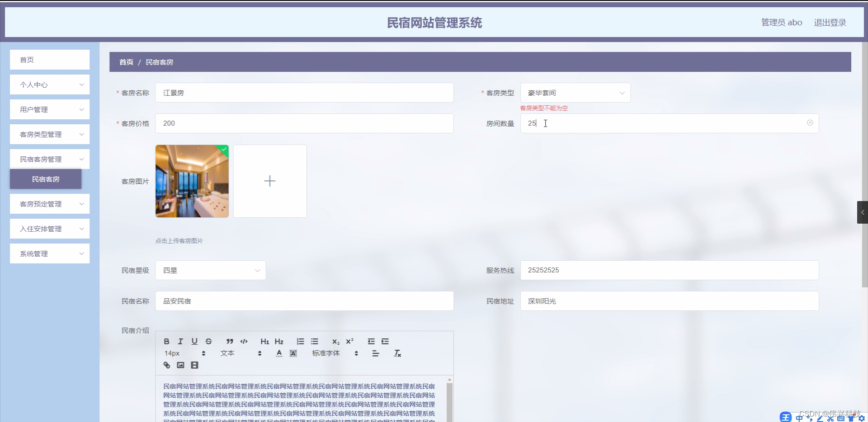This screenshot has width=868, height=422.
Task: Insert an ordered list in the editor
Action: pos(300,342)
